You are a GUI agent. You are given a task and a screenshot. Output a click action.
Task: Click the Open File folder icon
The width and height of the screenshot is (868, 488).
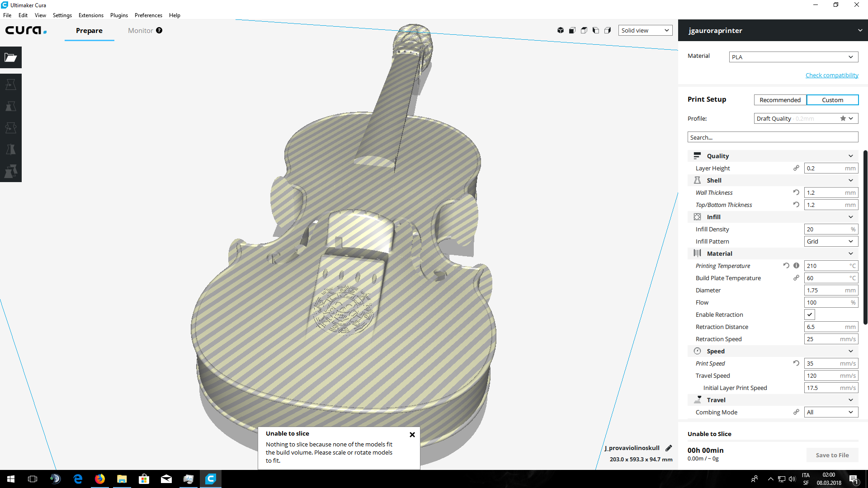pyautogui.click(x=11, y=57)
